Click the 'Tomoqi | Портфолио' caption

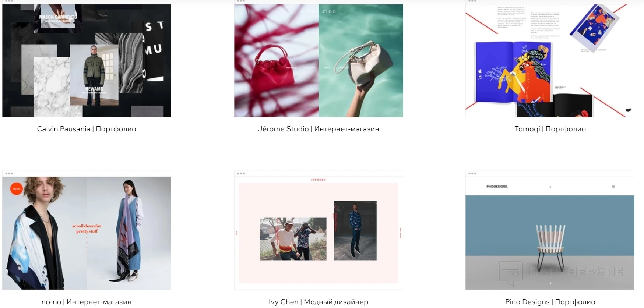click(x=550, y=129)
